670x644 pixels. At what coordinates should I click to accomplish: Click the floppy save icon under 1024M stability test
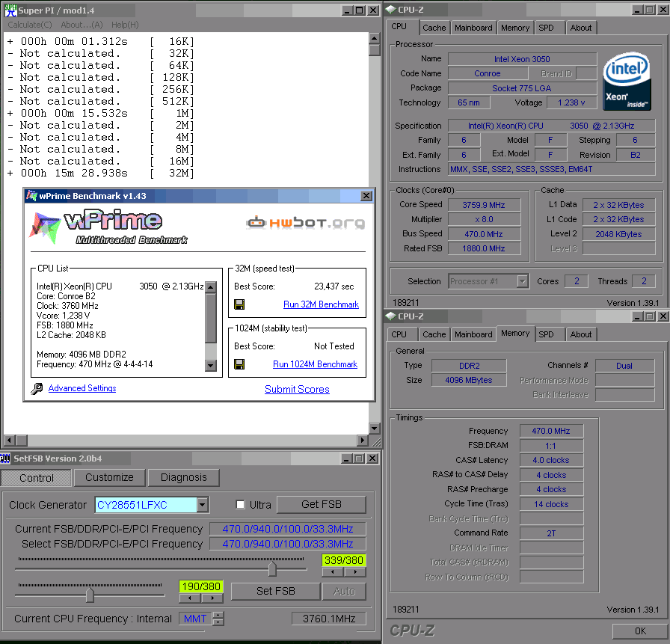(239, 364)
